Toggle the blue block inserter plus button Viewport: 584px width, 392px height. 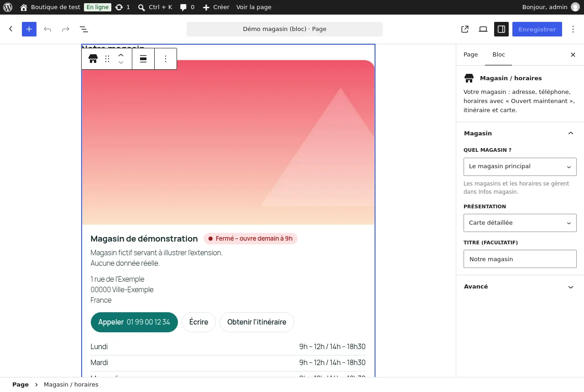click(29, 29)
